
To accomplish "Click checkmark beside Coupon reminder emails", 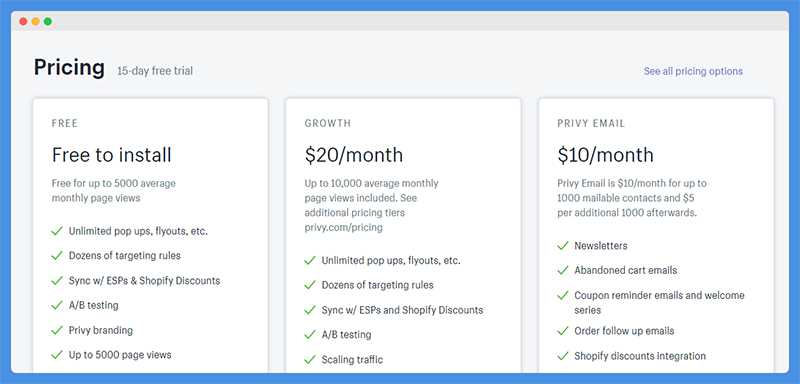I will point(563,295).
